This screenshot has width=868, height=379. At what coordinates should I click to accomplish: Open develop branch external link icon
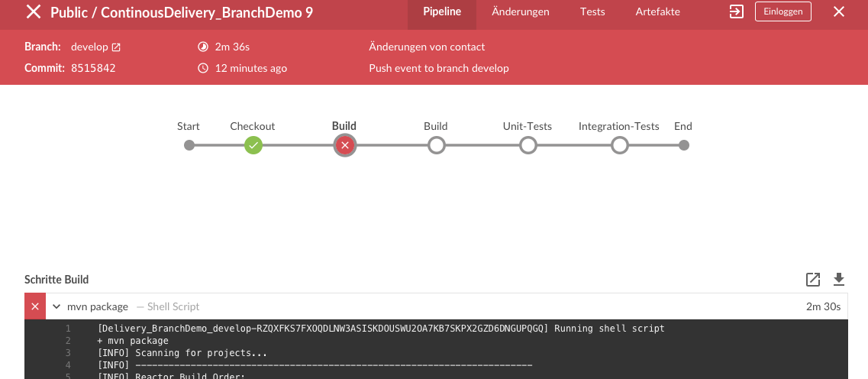click(x=116, y=47)
